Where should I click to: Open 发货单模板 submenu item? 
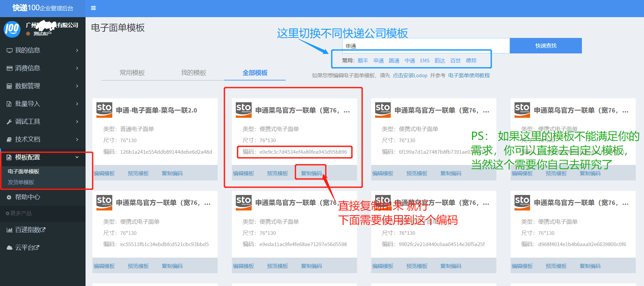click(21, 182)
